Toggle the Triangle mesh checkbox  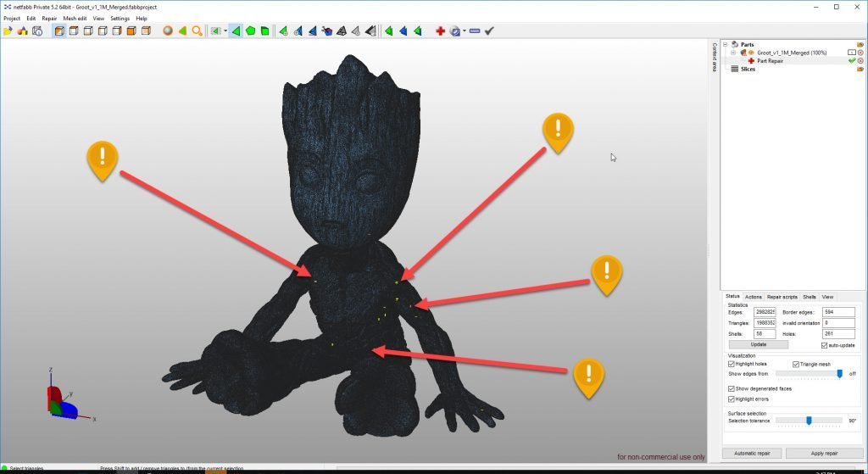tap(795, 364)
